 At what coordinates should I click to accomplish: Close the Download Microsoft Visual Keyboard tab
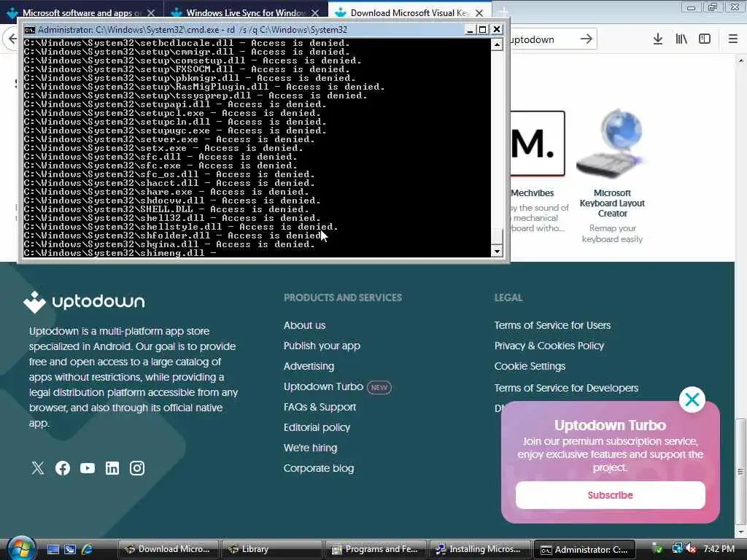(x=479, y=13)
